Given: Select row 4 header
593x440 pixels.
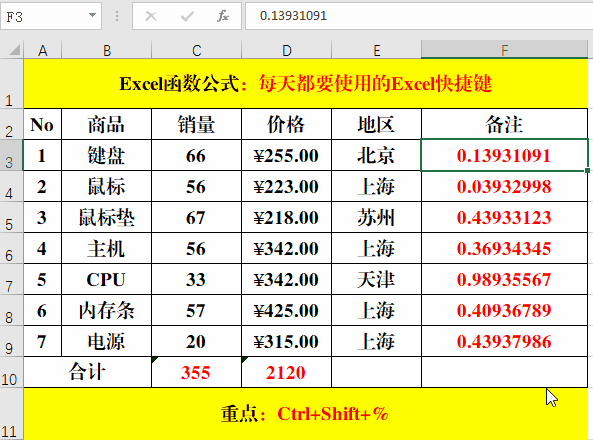Looking at the screenshot, I should [x=11, y=186].
